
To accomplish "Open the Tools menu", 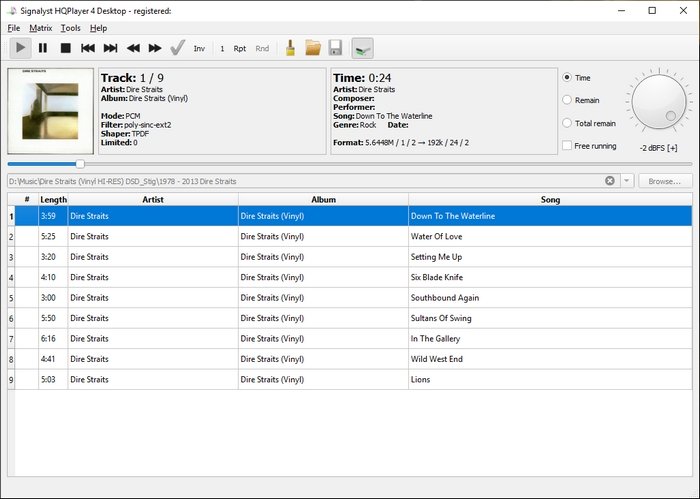I will [x=70, y=28].
